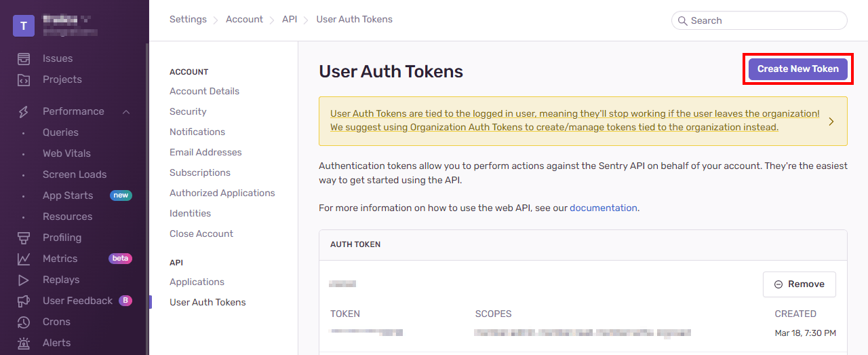
Task: Click the AUTH TOKEN panel header
Action: click(355, 244)
